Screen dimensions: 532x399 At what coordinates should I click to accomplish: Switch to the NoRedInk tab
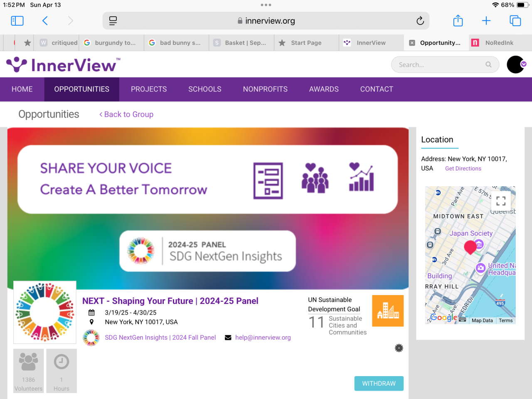[500, 43]
